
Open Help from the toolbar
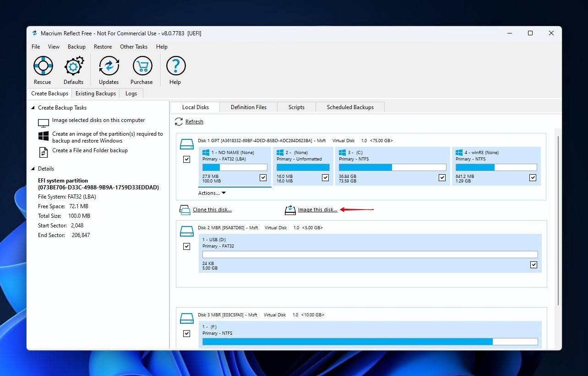tap(175, 69)
